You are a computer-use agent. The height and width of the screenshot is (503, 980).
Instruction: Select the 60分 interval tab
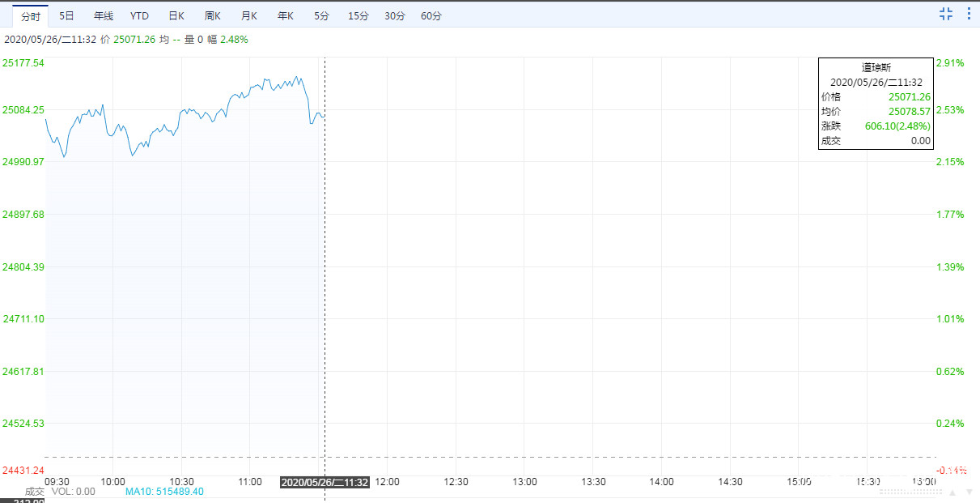pos(431,16)
